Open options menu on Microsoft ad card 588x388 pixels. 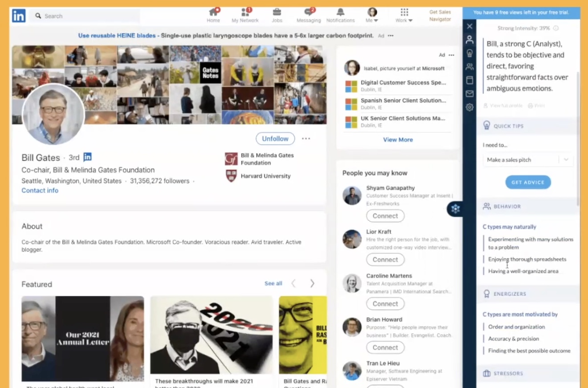[x=451, y=55]
